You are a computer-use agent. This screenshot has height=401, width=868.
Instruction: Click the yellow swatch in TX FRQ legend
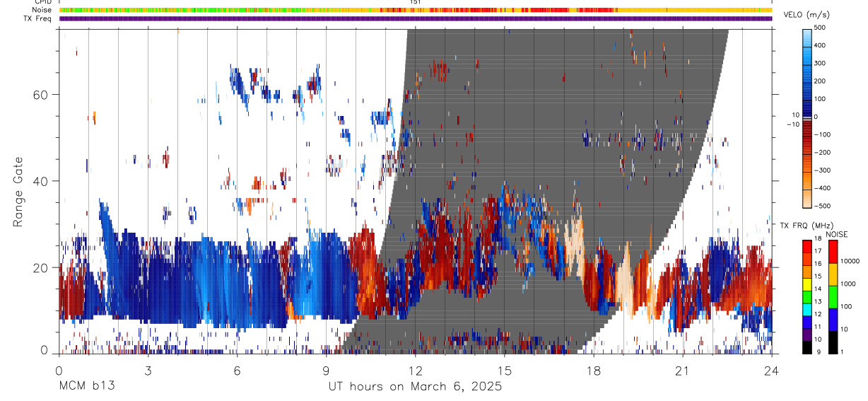[807, 284]
